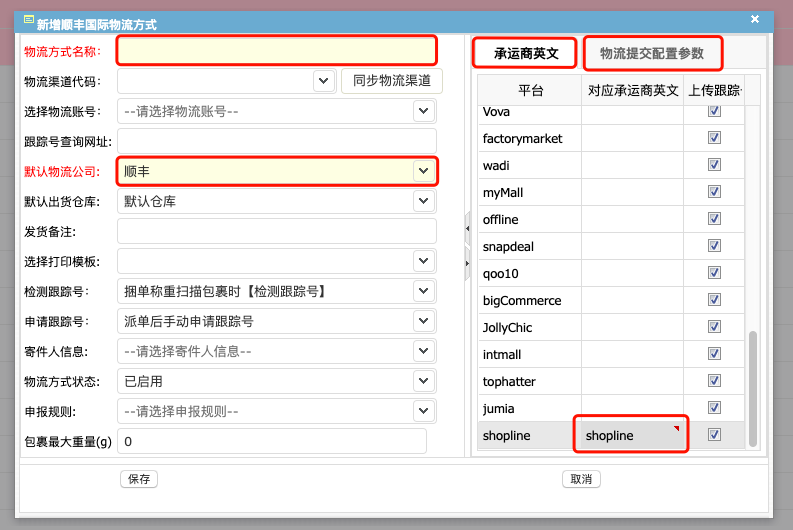This screenshot has height=530, width=793.
Task: Toggle the jumia checkbox
Action: tap(714, 408)
